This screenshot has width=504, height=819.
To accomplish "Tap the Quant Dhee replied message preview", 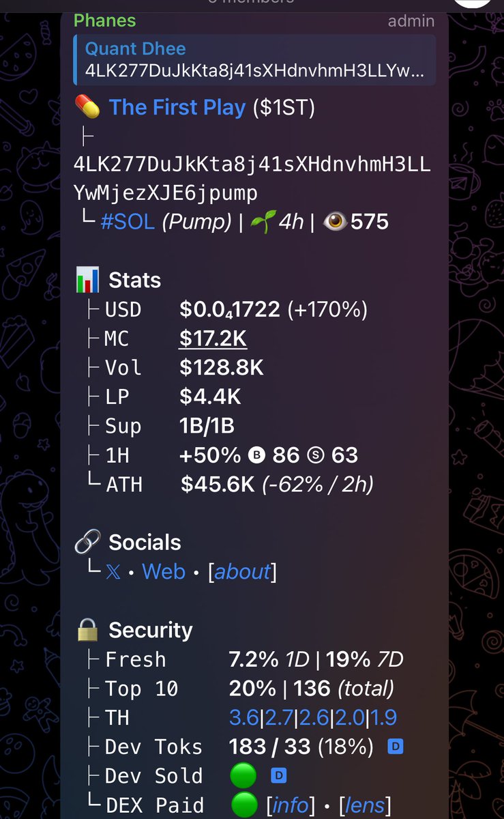I will [x=254, y=60].
